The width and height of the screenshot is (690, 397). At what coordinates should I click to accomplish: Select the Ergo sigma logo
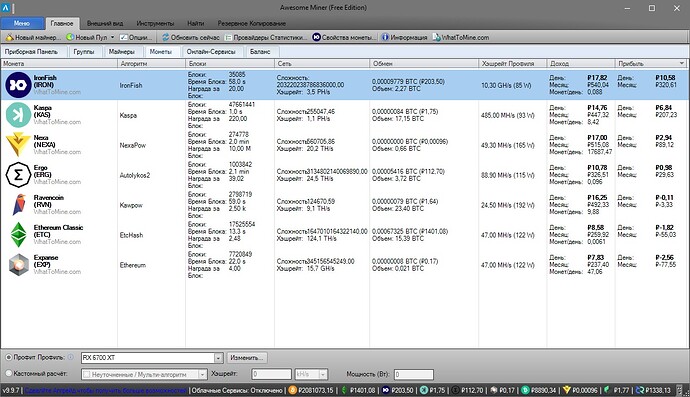[x=18, y=175]
